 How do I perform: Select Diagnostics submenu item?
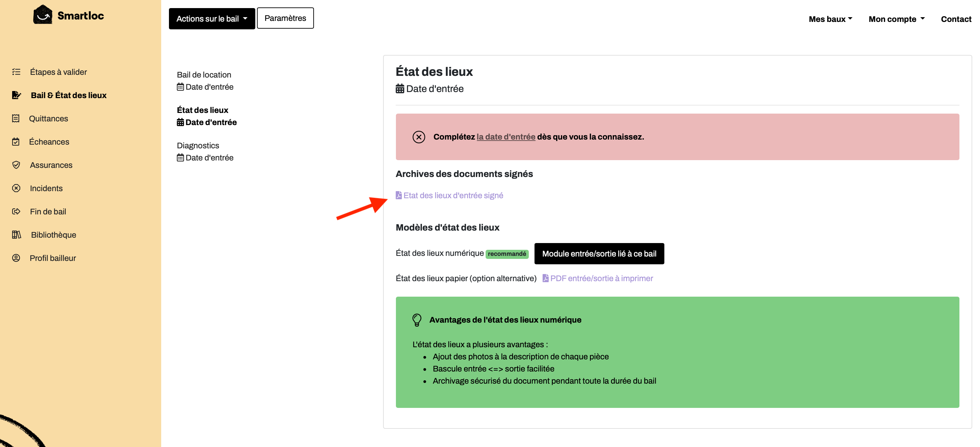198,145
